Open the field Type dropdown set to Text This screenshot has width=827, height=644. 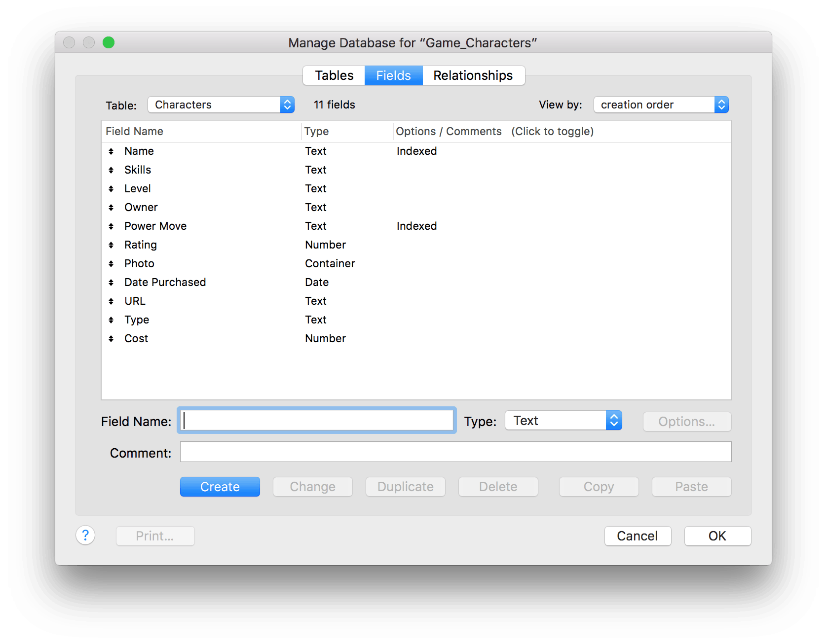(563, 421)
